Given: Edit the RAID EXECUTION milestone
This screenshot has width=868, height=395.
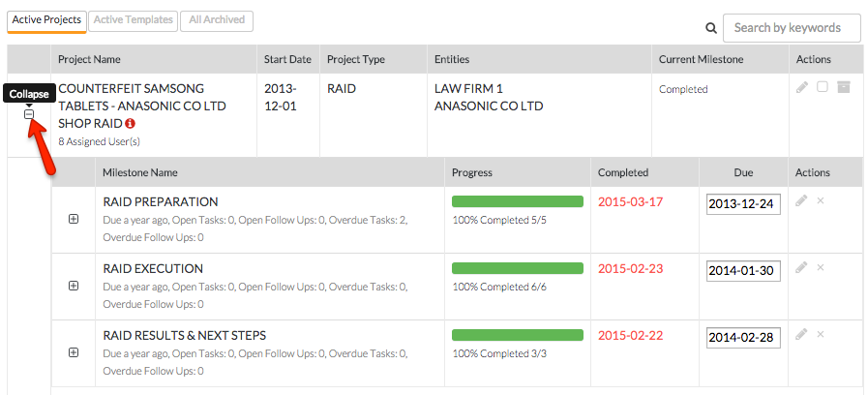Looking at the screenshot, I should pos(800,267).
